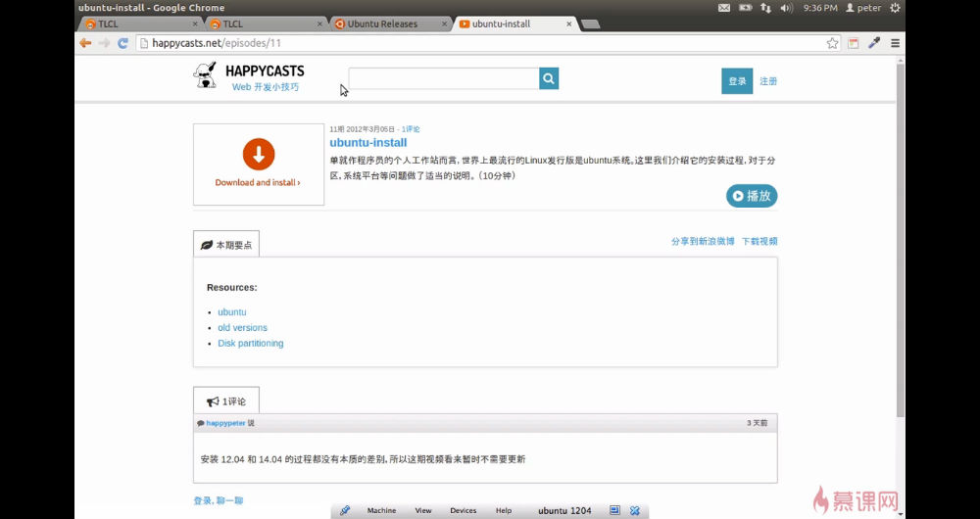Image resolution: width=980 pixels, height=519 pixels.
Task: Open the sound volume indicator
Action: coord(786,8)
